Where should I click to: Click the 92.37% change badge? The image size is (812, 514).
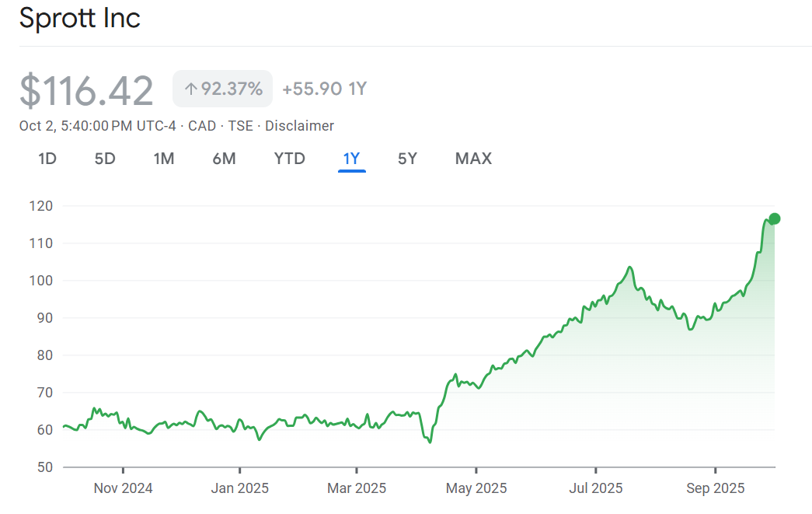223,89
